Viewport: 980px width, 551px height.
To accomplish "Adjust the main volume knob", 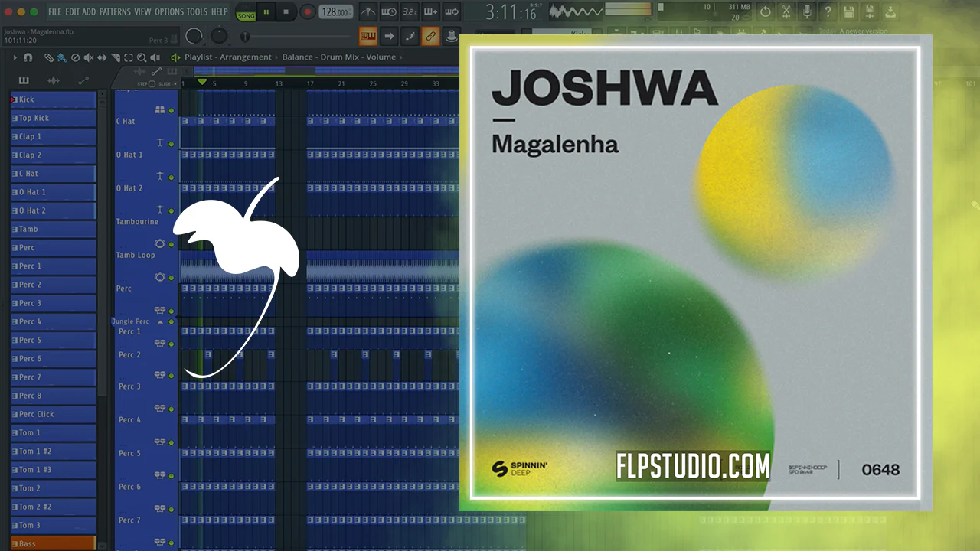I will pyautogui.click(x=194, y=36).
